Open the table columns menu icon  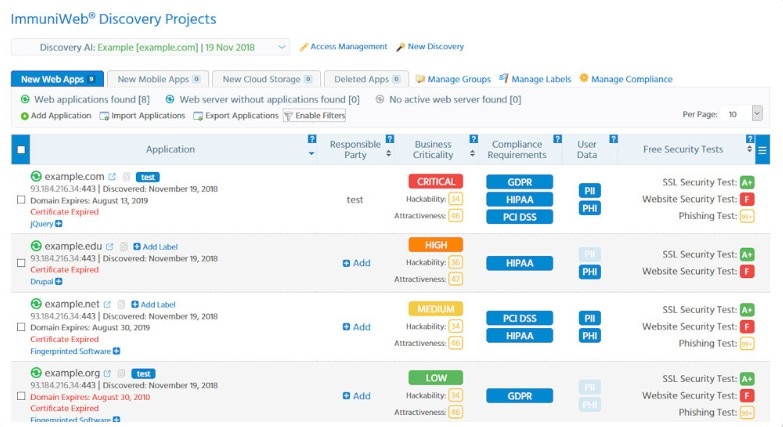pyautogui.click(x=763, y=150)
